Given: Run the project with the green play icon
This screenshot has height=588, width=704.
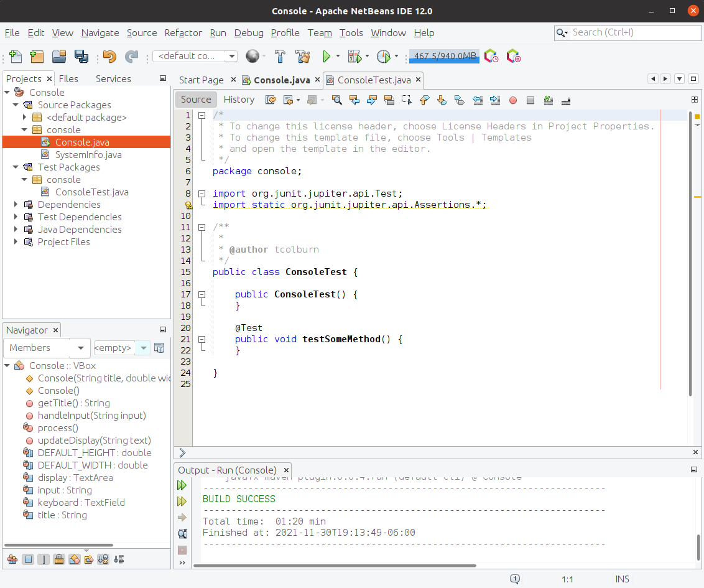Looking at the screenshot, I should click(x=326, y=57).
